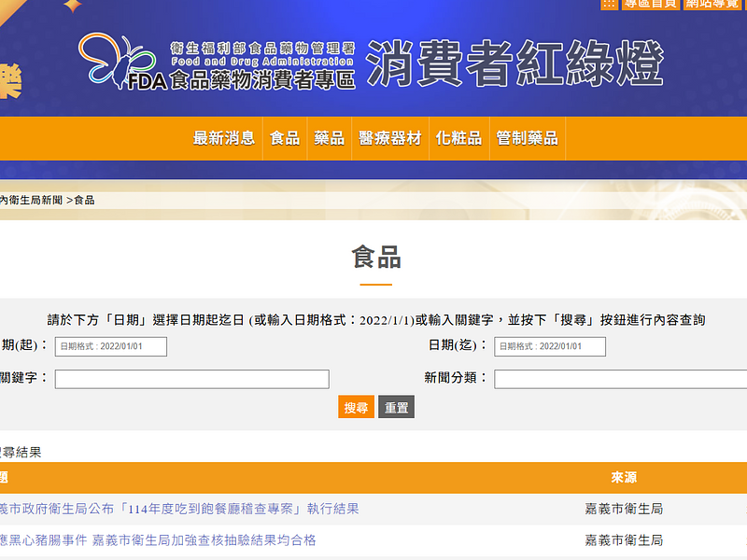Open the 最新消息 menu

pos(224,138)
